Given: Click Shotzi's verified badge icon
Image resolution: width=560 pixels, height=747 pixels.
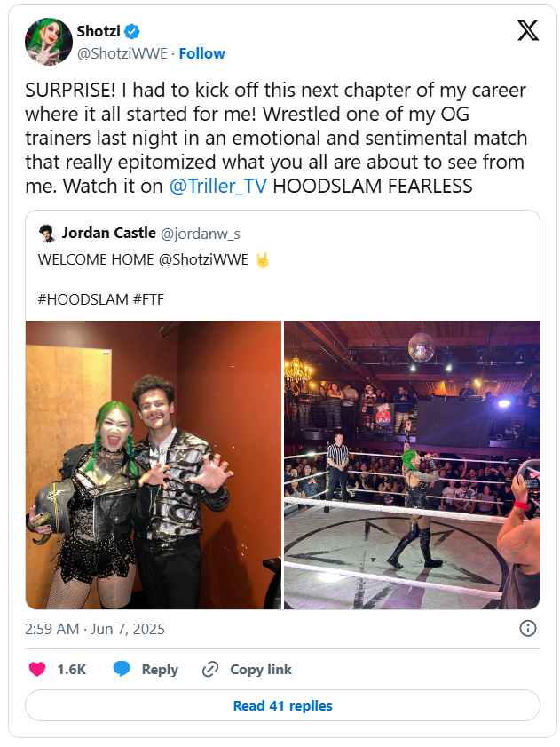Looking at the screenshot, I should click(x=132, y=32).
